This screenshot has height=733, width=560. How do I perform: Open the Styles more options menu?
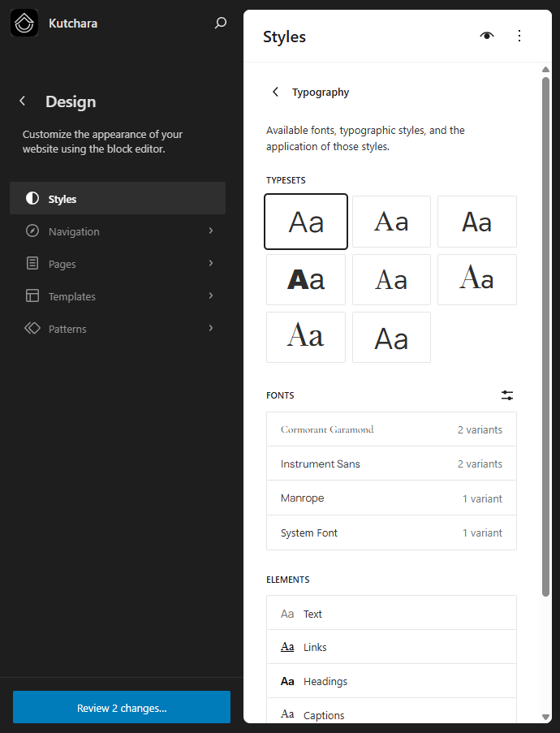tap(519, 36)
